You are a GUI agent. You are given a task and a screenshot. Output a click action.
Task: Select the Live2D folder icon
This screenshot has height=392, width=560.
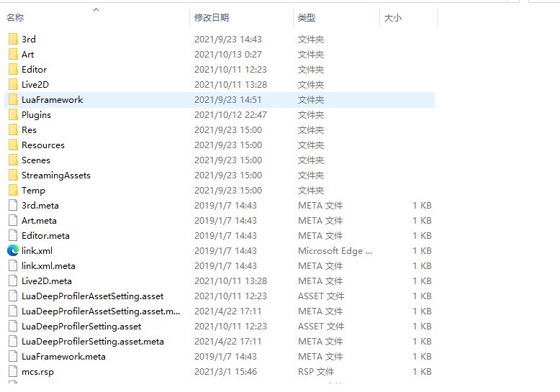[x=13, y=84]
